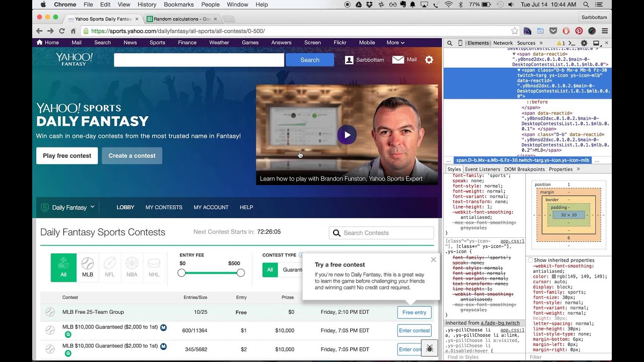Select the All sports filter tile
The width and height of the screenshot is (644, 362).
(63, 267)
